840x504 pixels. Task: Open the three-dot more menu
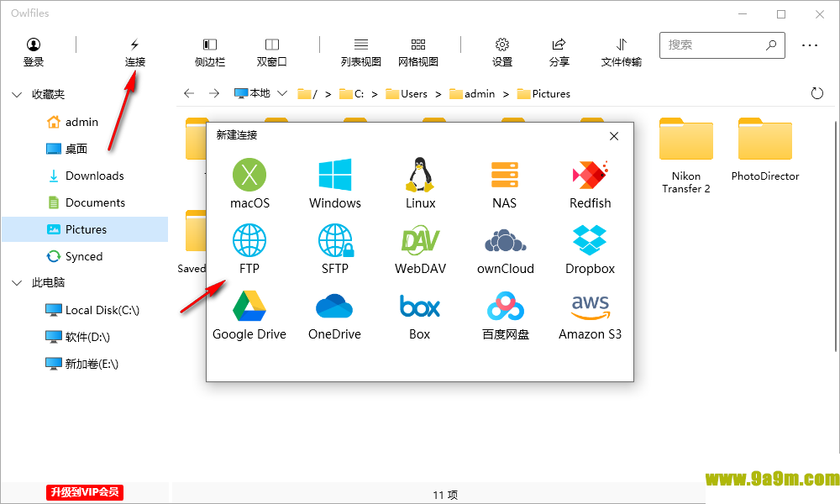pos(810,45)
